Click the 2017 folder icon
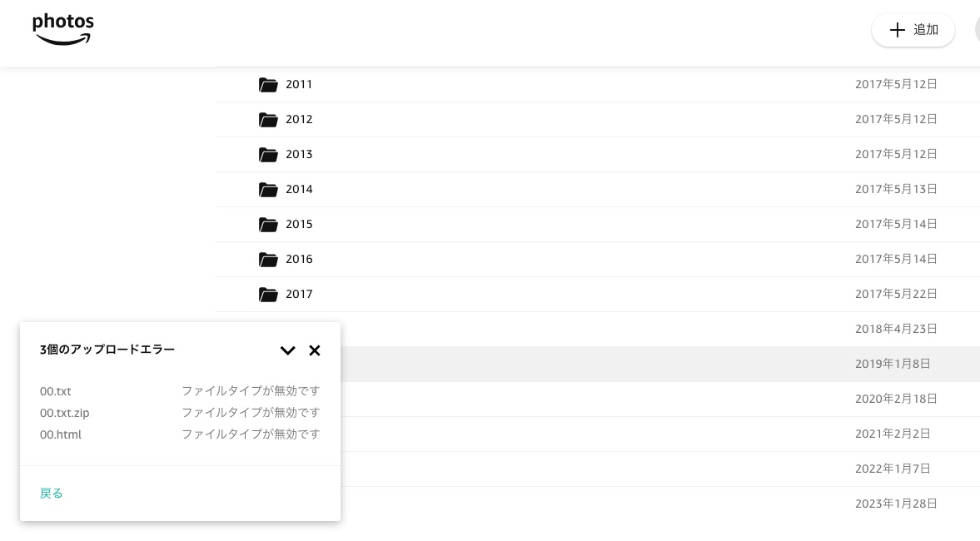This screenshot has height=541, width=980. (x=268, y=295)
